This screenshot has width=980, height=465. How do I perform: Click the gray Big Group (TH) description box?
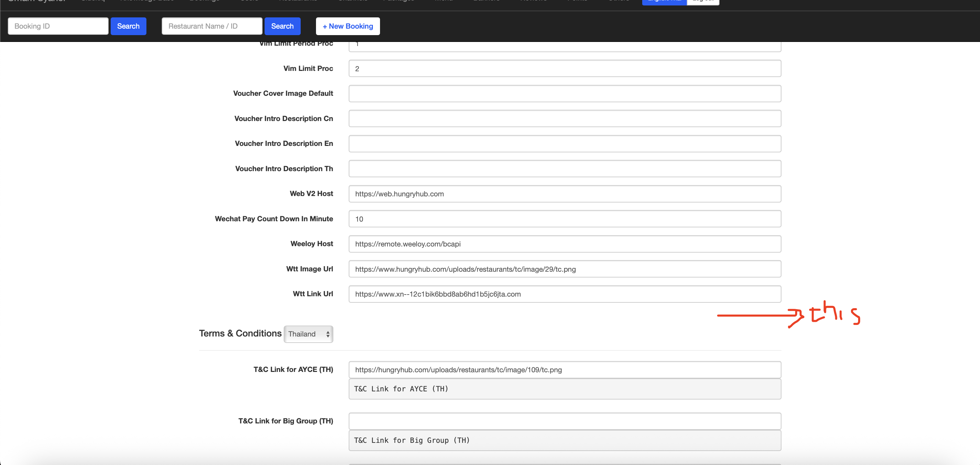[565, 440]
